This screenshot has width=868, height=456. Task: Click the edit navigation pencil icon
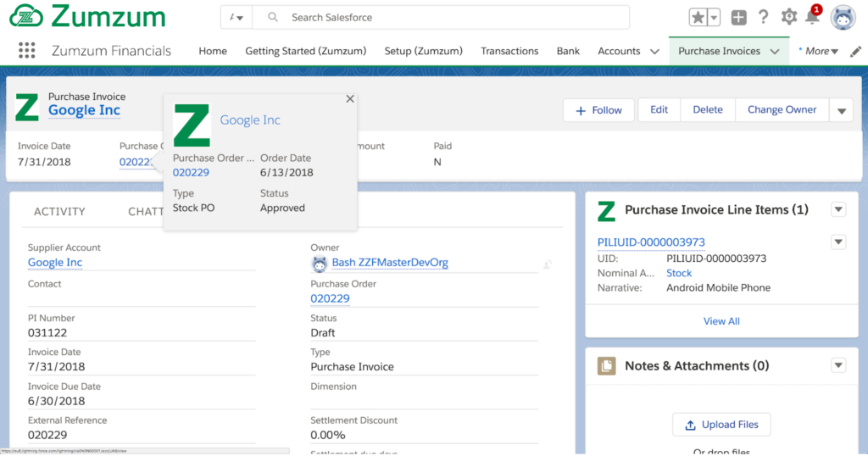point(856,51)
